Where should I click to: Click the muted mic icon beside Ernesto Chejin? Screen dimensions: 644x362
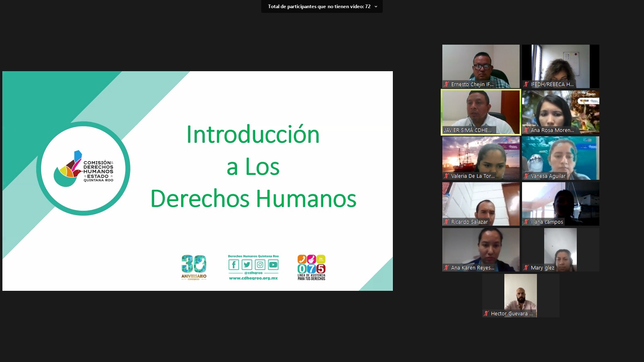click(x=446, y=84)
